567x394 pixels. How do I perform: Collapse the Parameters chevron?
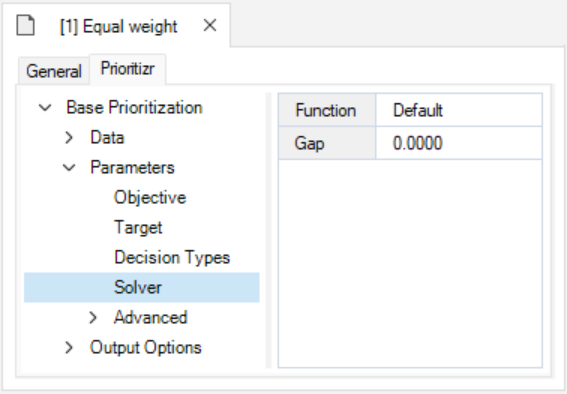[69, 168]
